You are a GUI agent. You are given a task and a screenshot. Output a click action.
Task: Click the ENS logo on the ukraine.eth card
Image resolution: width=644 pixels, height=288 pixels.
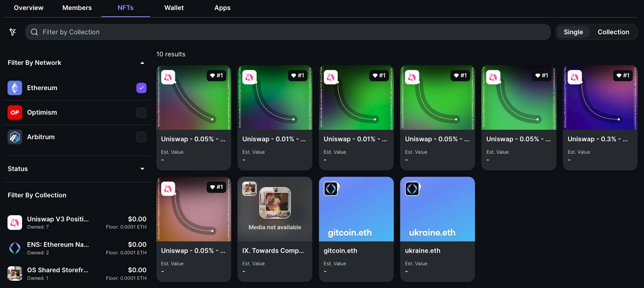click(x=412, y=189)
